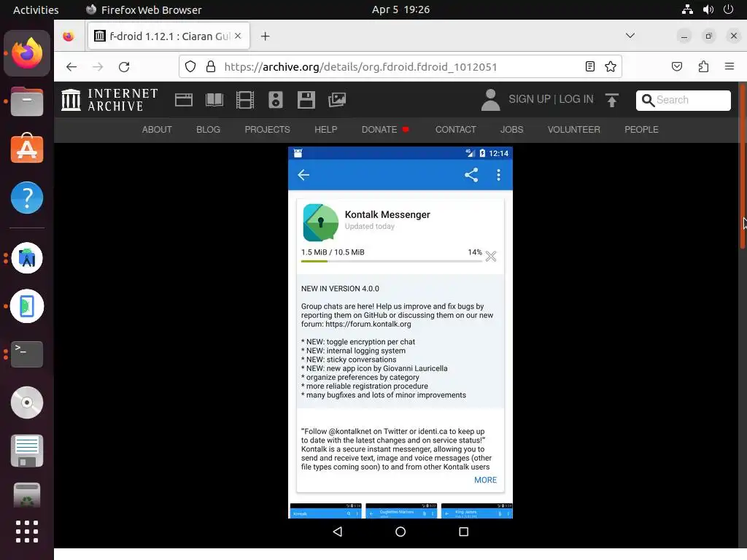Open the Web archive icon

(183, 100)
